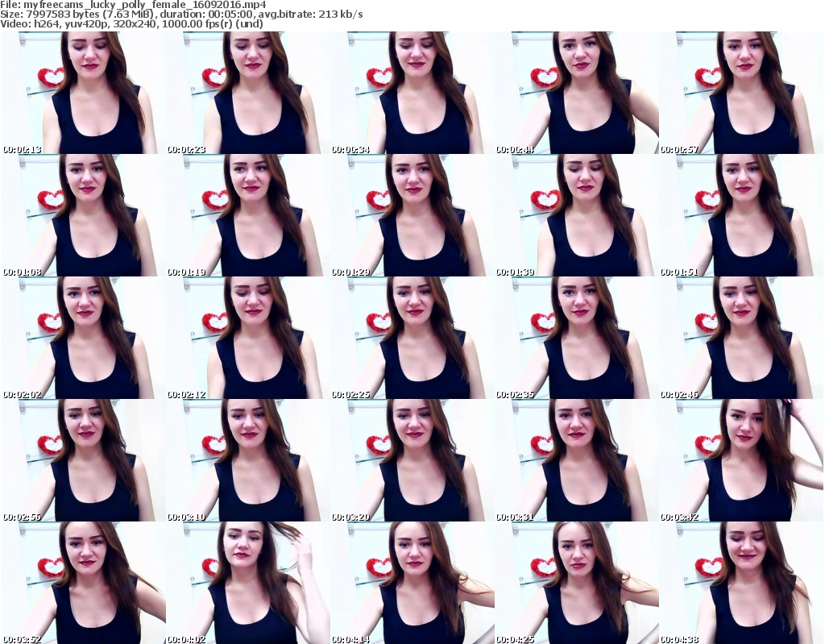Image resolution: width=825 pixels, height=644 pixels.
Task: Select the thumbnail stamped 00:01:39
Action: (577, 215)
